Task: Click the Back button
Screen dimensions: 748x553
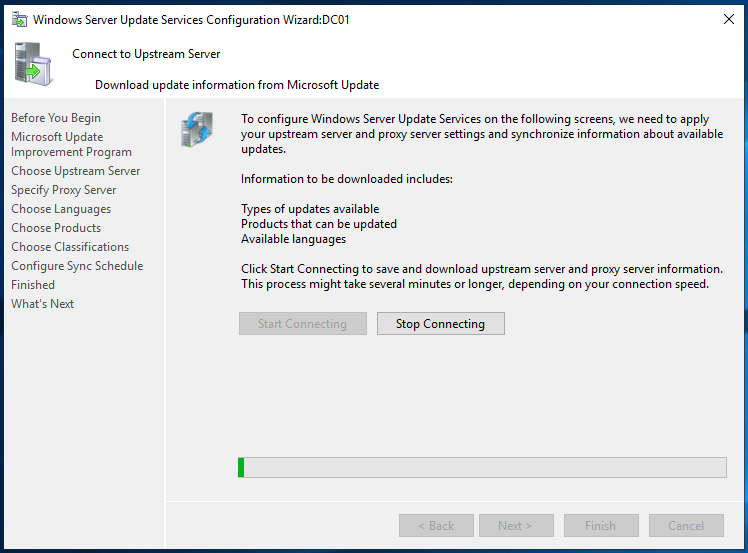Action: 436,525
